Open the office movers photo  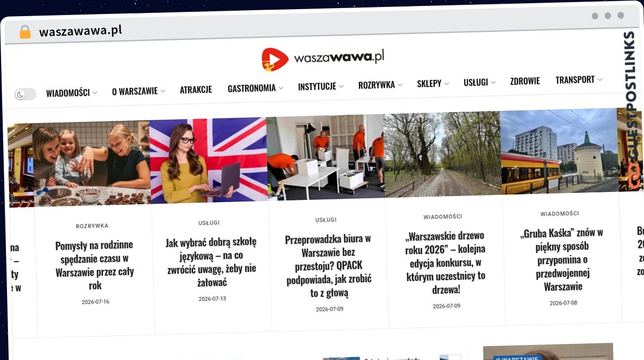click(x=325, y=156)
